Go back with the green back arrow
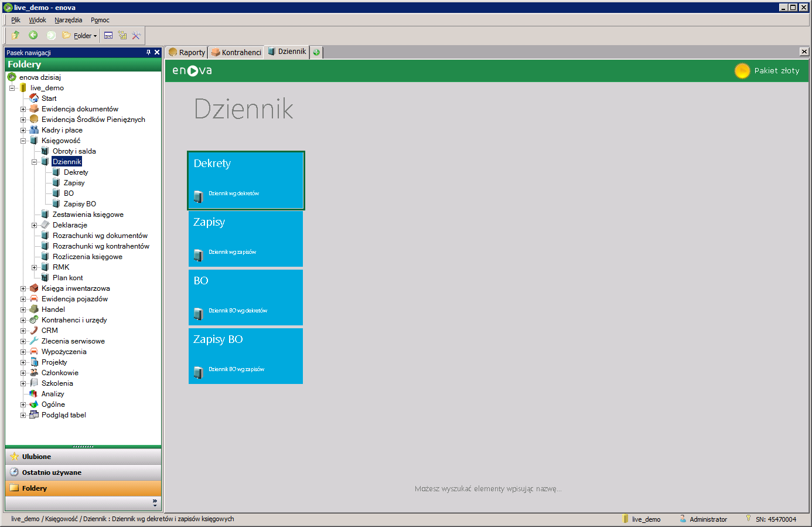Image resolution: width=812 pixels, height=527 pixels. click(33, 35)
